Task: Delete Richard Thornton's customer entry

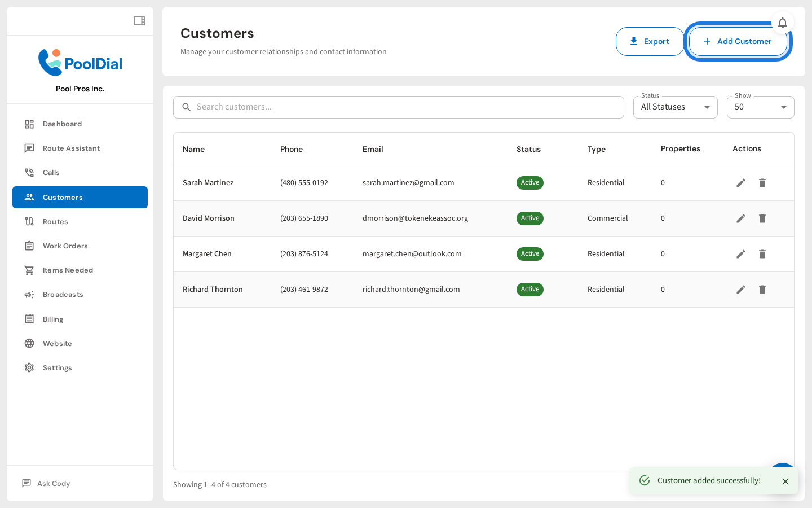Action: coord(762,290)
